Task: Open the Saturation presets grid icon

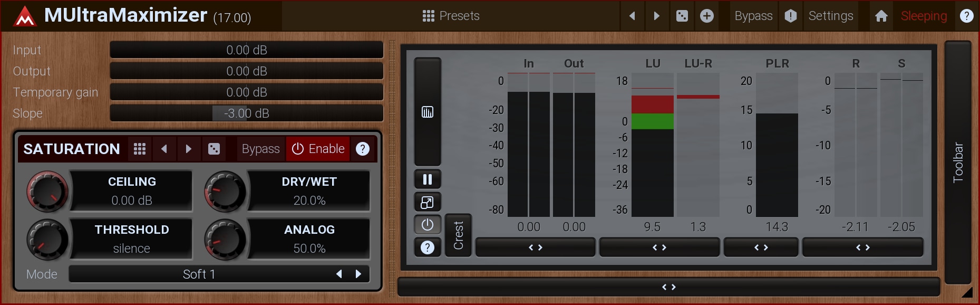Action: [x=140, y=149]
